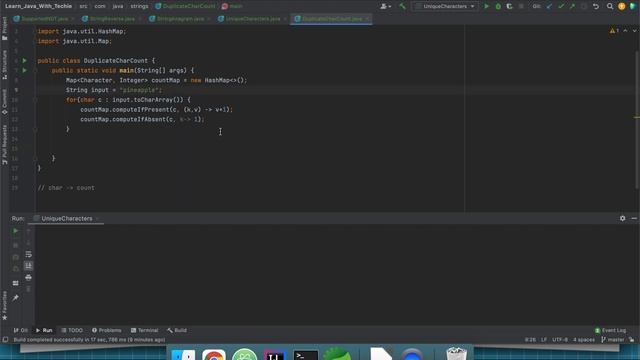The height and width of the screenshot is (360, 640).
Task: Start debugging with the green bug icon
Action: click(x=498, y=6)
